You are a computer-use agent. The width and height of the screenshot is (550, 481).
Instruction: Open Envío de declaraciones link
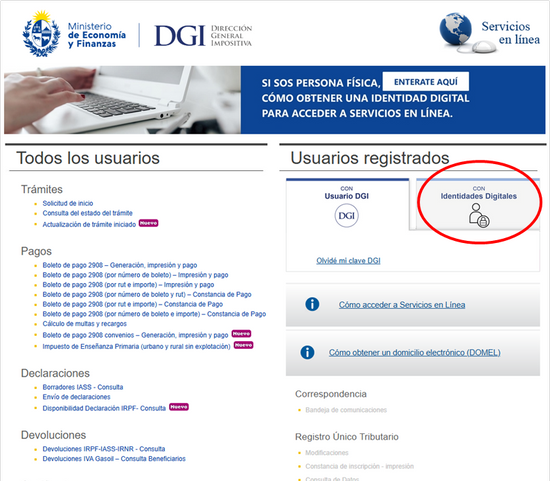pyautogui.click(x=76, y=397)
